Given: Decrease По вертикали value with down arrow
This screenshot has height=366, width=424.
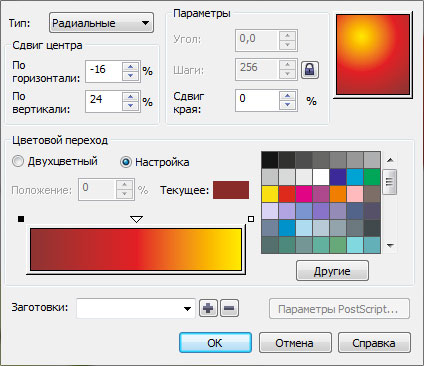Looking at the screenshot, I should 130,106.
